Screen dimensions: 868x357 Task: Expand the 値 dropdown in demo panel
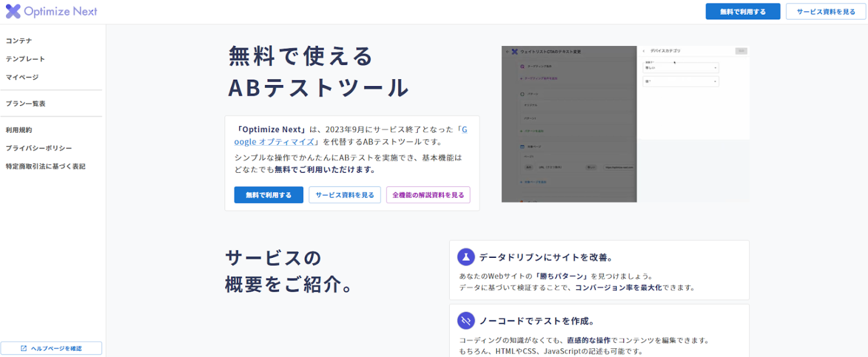(681, 81)
